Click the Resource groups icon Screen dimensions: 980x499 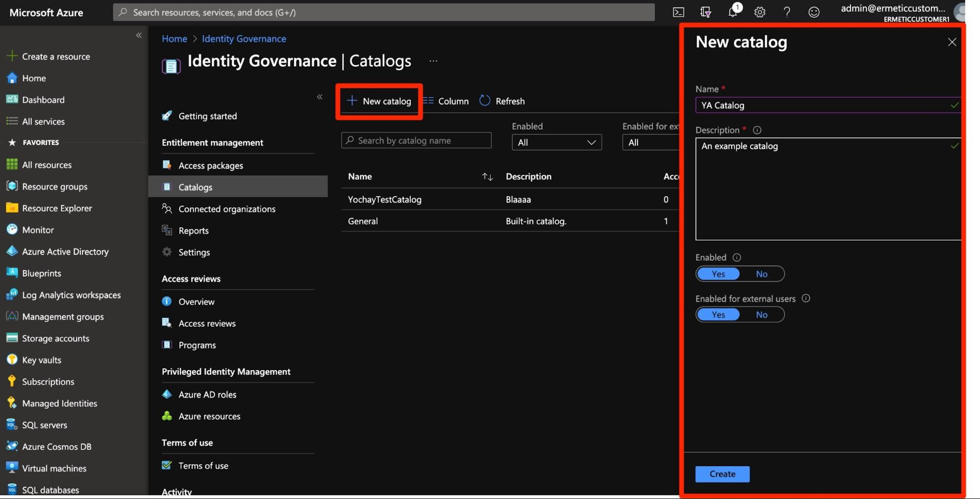(12, 186)
